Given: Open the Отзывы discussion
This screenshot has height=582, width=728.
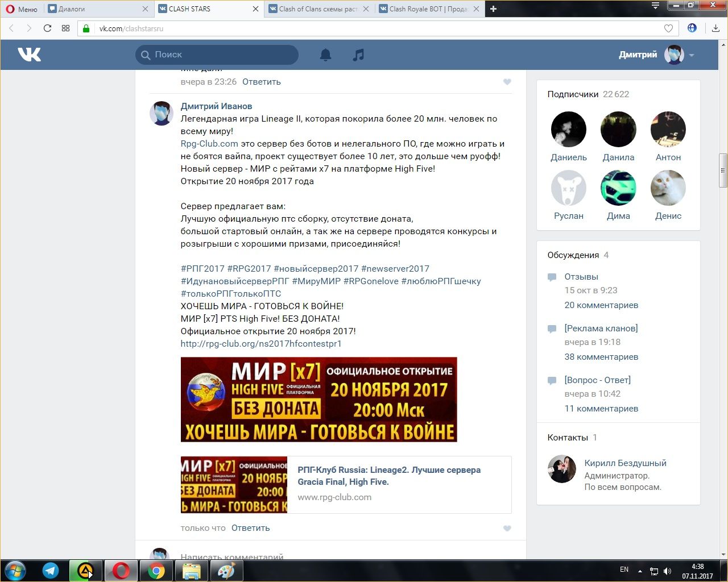Looking at the screenshot, I should (581, 277).
